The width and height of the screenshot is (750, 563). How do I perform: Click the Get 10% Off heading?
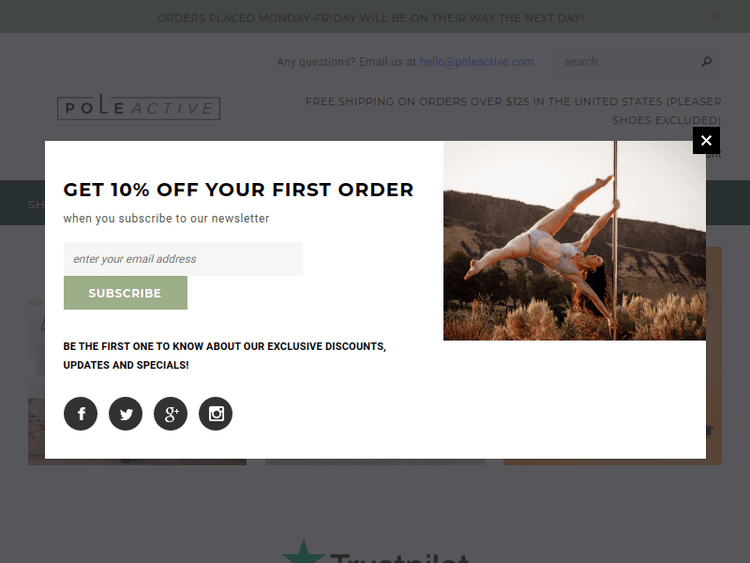click(x=238, y=189)
